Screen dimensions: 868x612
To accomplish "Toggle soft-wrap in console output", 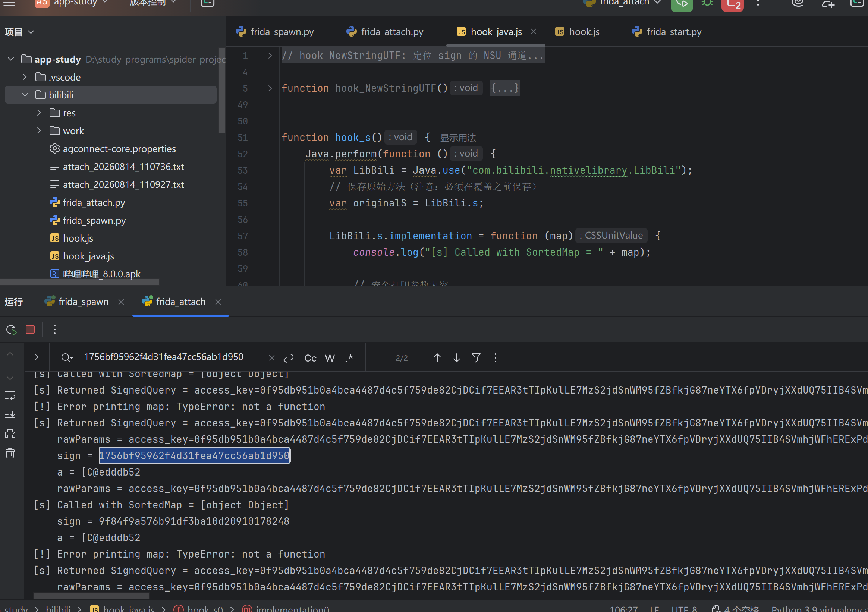I will (x=10, y=395).
